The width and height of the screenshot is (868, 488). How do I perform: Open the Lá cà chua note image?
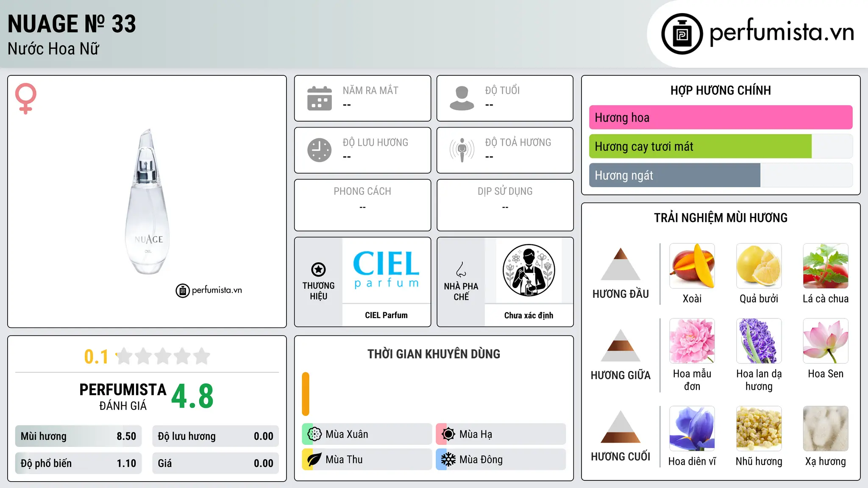(826, 266)
